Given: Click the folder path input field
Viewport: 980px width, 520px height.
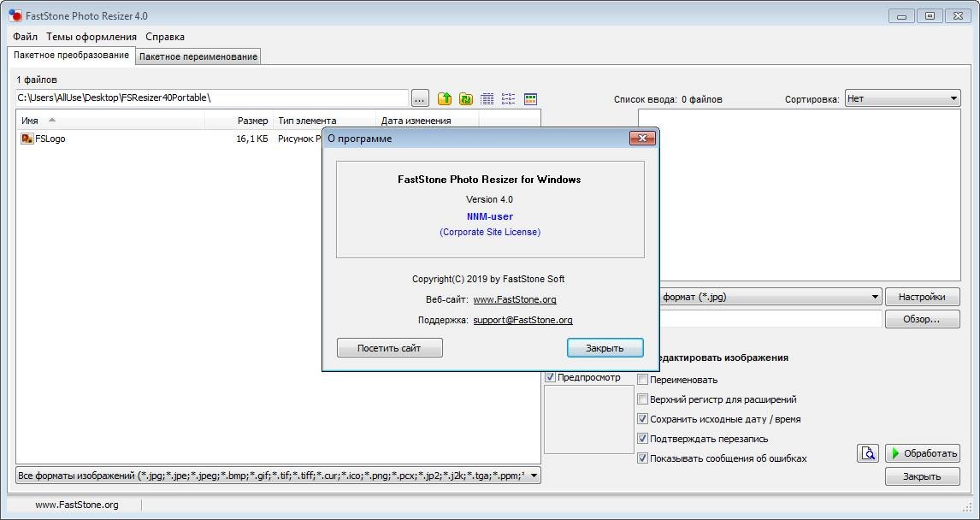Looking at the screenshot, I should pyautogui.click(x=212, y=98).
